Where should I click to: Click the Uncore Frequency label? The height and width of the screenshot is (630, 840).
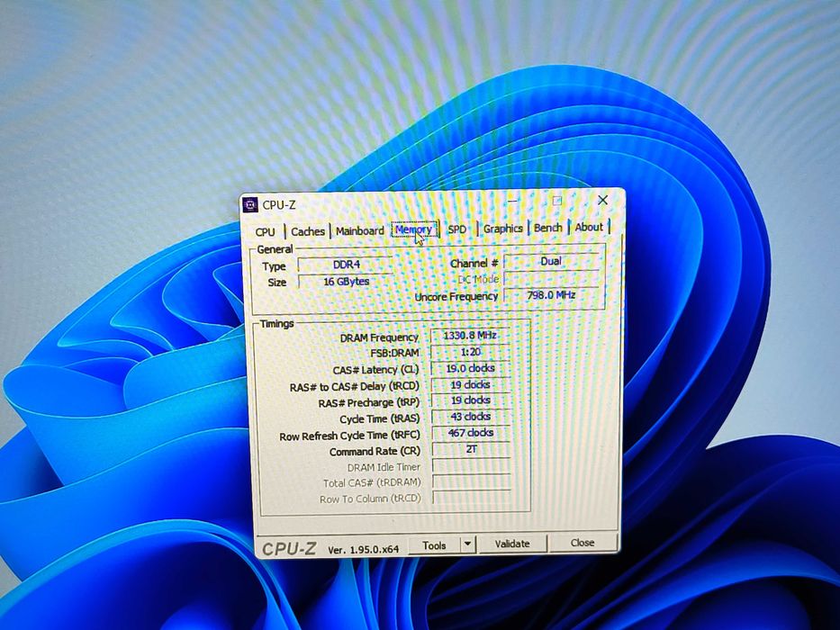456,296
